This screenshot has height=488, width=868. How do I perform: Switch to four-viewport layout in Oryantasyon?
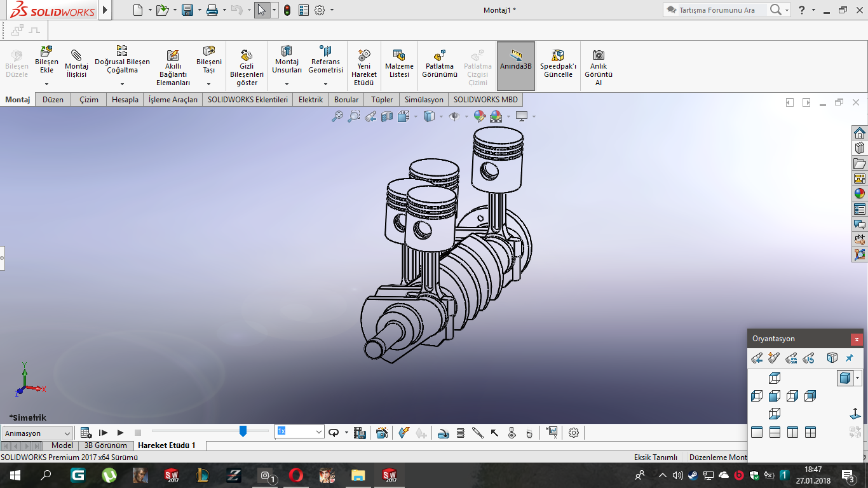point(810,433)
